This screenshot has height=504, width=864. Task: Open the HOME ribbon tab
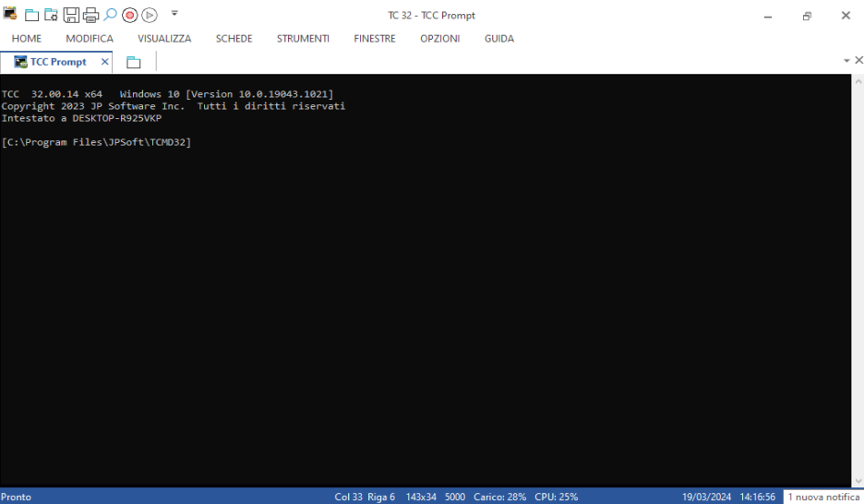pyautogui.click(x=27, y=39)
